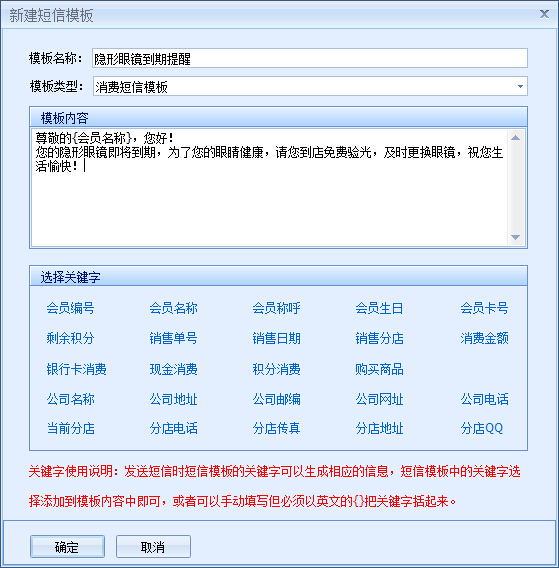The height and width of the screenshot is (568, 559).
Task: Insert the 会员生日 keyword
Action: [x=379, y=308]
